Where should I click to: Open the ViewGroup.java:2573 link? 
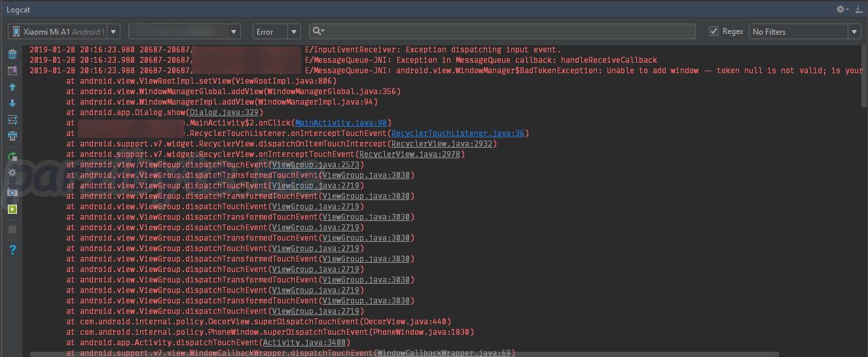316,165
